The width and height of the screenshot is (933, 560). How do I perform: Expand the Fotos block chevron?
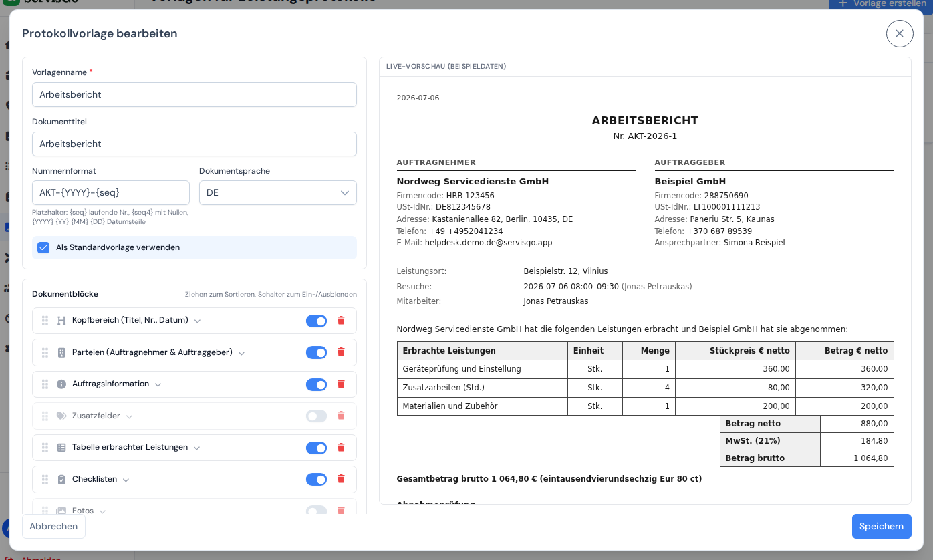pos(102,511)
